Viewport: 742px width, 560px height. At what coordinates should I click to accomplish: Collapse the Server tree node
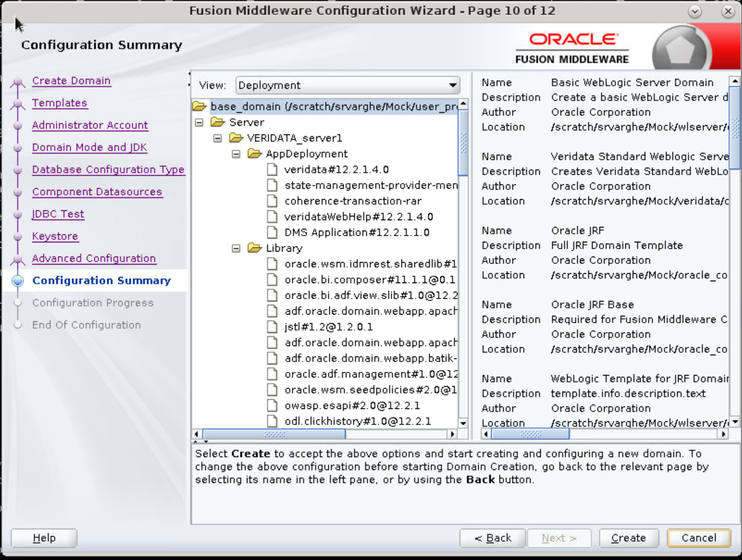tap(199, 122)
